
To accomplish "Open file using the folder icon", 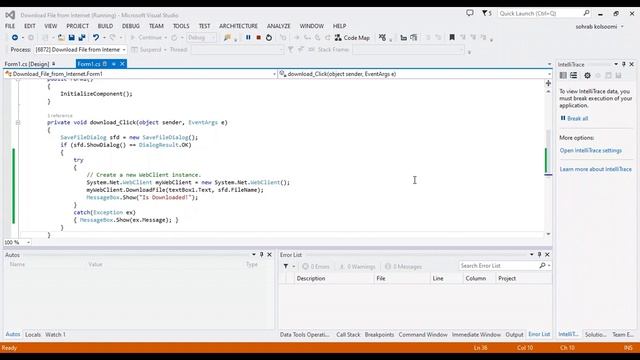I will (61, 38).
